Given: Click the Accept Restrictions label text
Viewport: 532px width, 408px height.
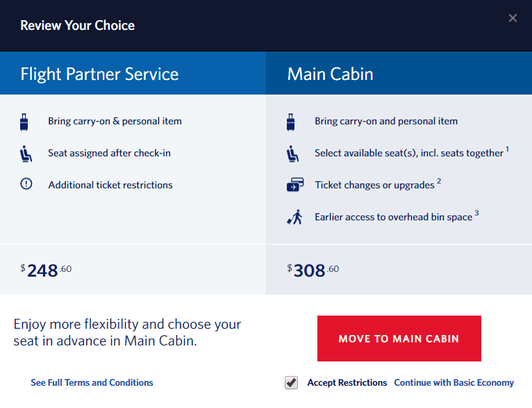Looking at the screenshot, I should (x=347, y=382).
